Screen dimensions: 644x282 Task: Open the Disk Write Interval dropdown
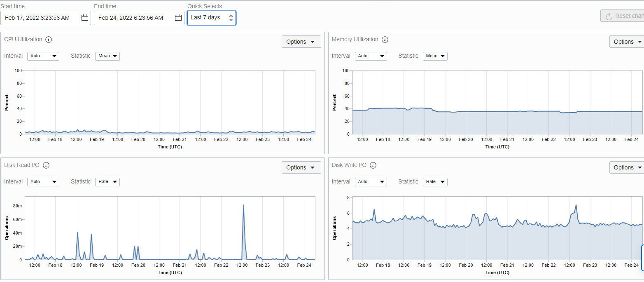click(x=371, y=182)
